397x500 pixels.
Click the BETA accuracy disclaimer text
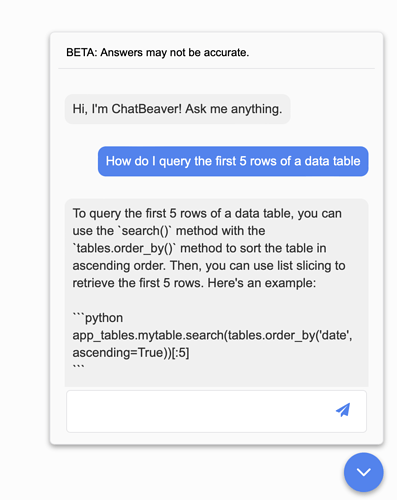click(x=158, y=53)
